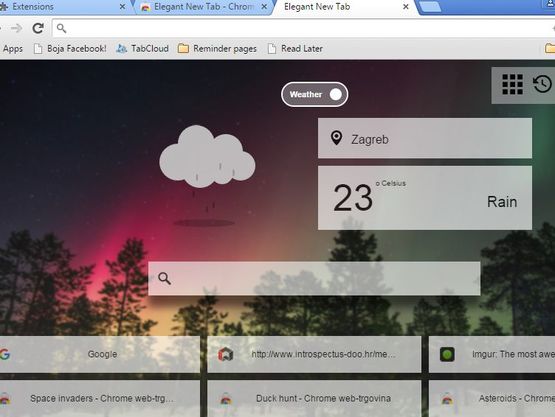The width and height of the screenshot is (555, 417).
Task: Open the history clock icon
Action: click(x=543, y=84)
